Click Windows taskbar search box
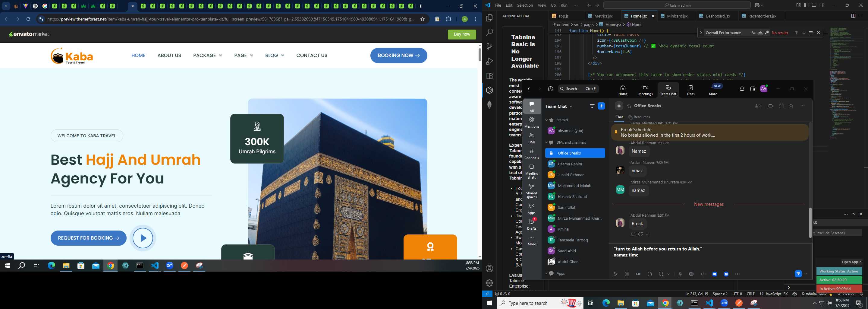The image size is (868, 309). click(540, 303)
